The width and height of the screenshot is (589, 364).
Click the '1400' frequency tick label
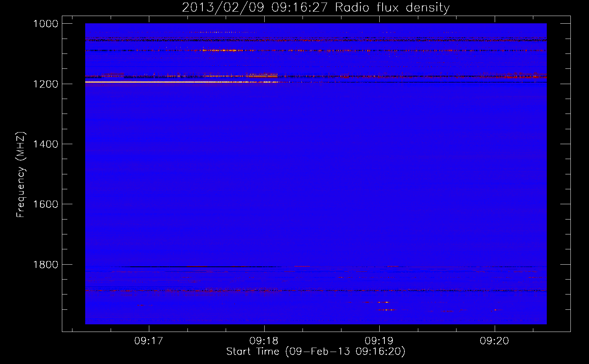[x=46, y=144]
